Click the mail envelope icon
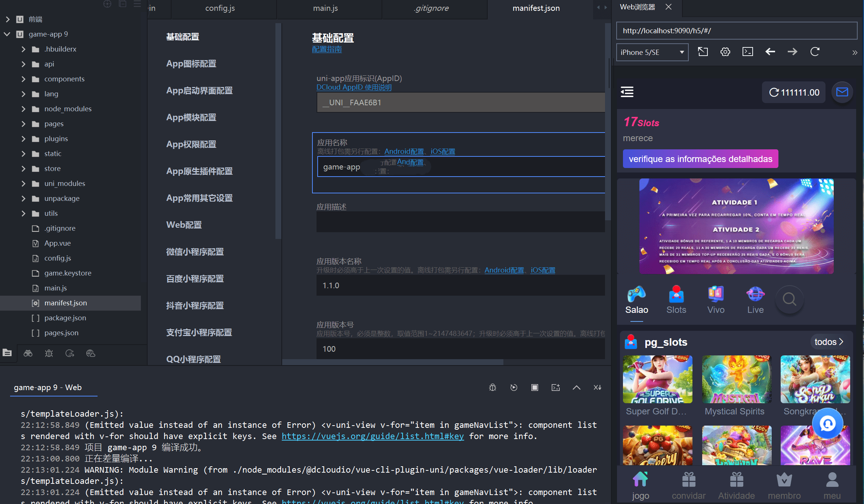 point(842,92)
